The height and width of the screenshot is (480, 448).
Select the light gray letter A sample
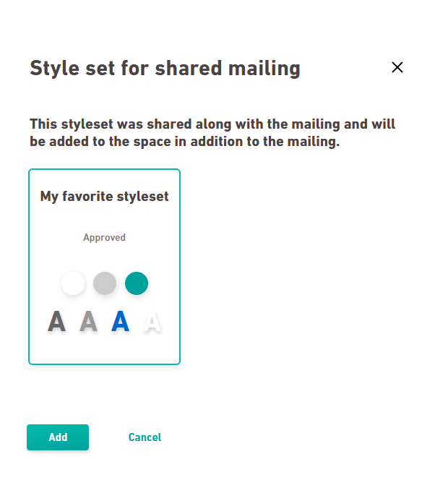[x=88, y=321]
